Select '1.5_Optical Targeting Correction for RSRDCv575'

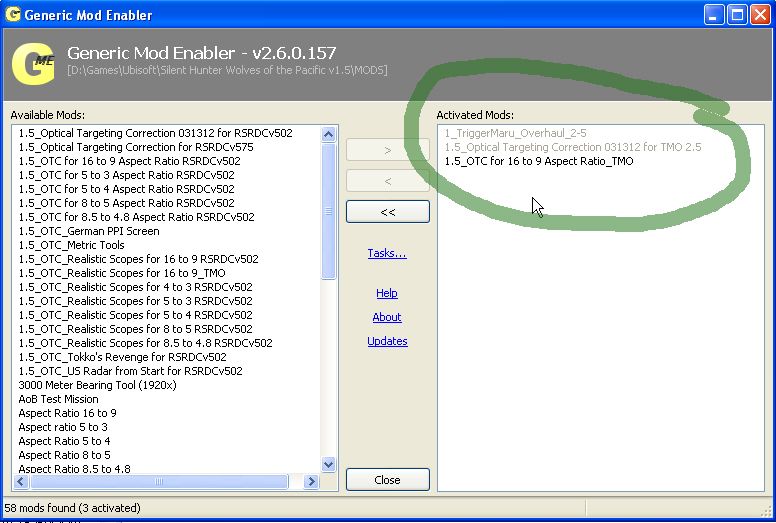[136, 147]
